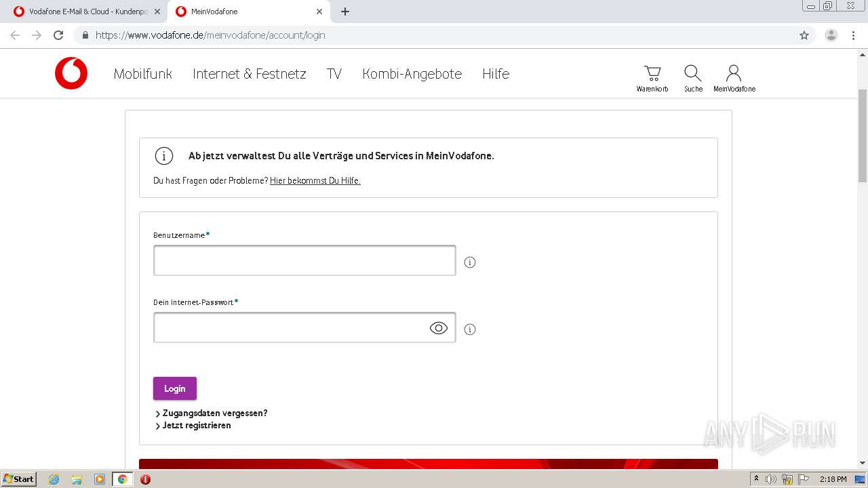868x488 pixels.
Task: Open the TV menu
Action: pyautogui.click(x=334, y=74)
